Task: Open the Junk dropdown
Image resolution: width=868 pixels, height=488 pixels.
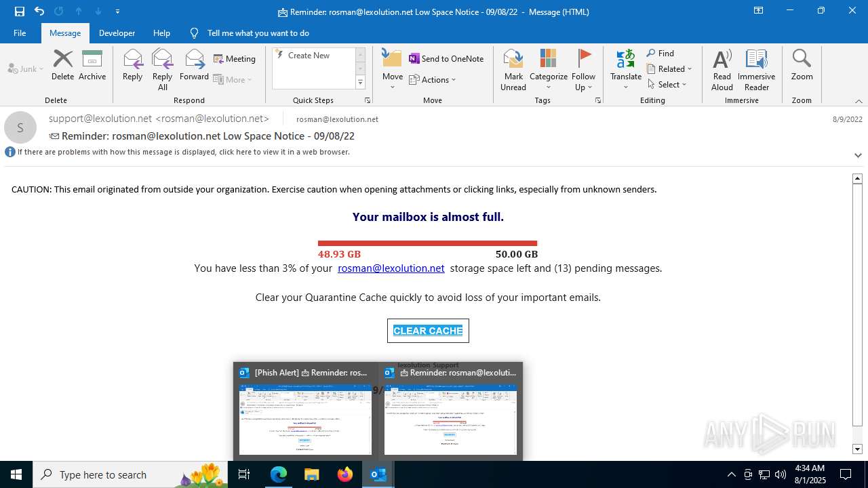Action: tap(26, 68)
